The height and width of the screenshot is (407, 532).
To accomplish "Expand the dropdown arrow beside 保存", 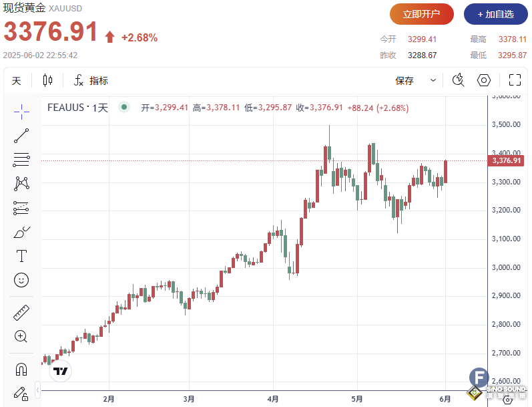I will pyautogui.click(x=433, y=80).
